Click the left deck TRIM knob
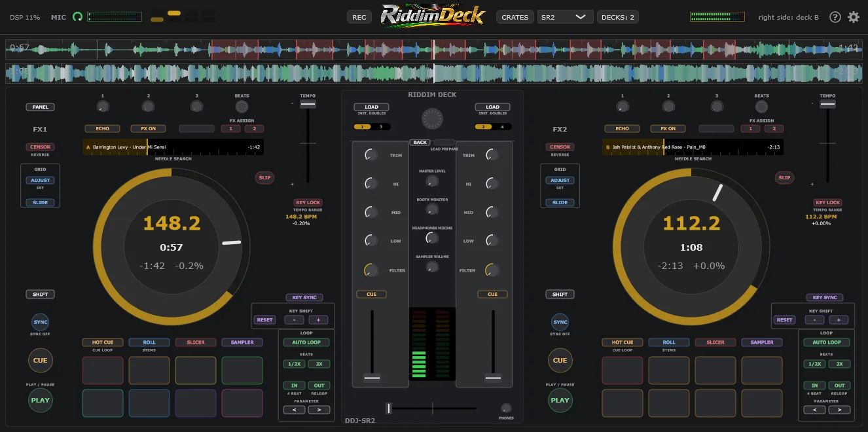This screenshot has width=868, height=432. pyautogui.click(x=371, y=155)
